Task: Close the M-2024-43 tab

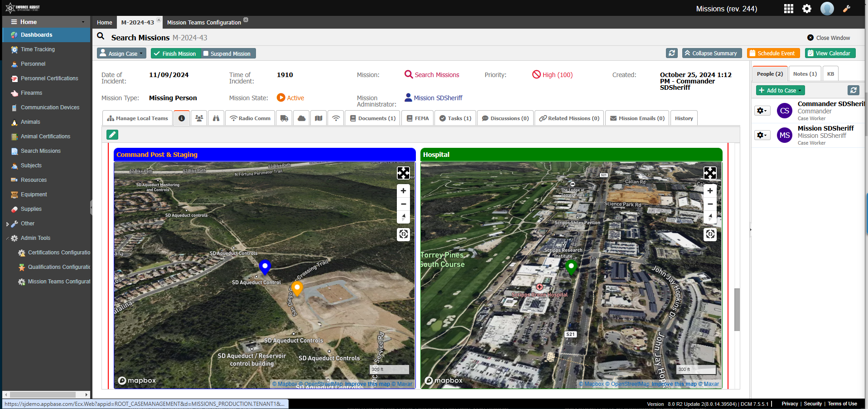Action: pos(159,19)
